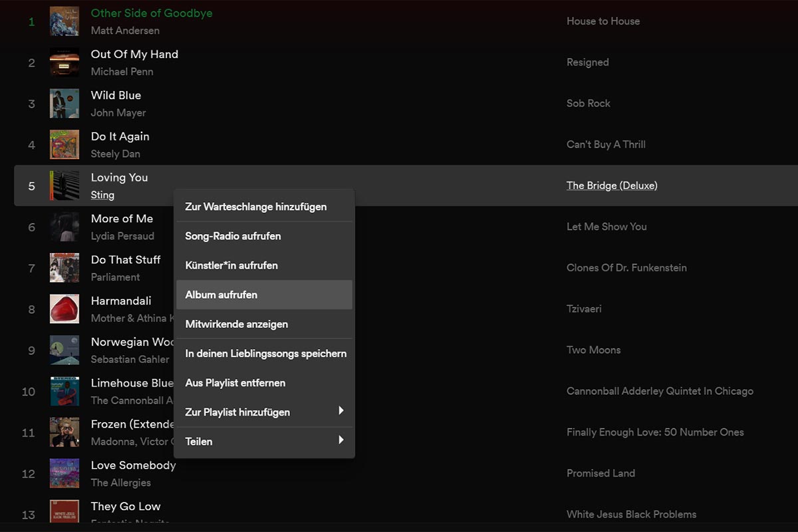The width and height of the screenshot is (798, 532).
Task: Choose Zur Warteschlange hinzufügen in context menu
Action: (256, 207)
